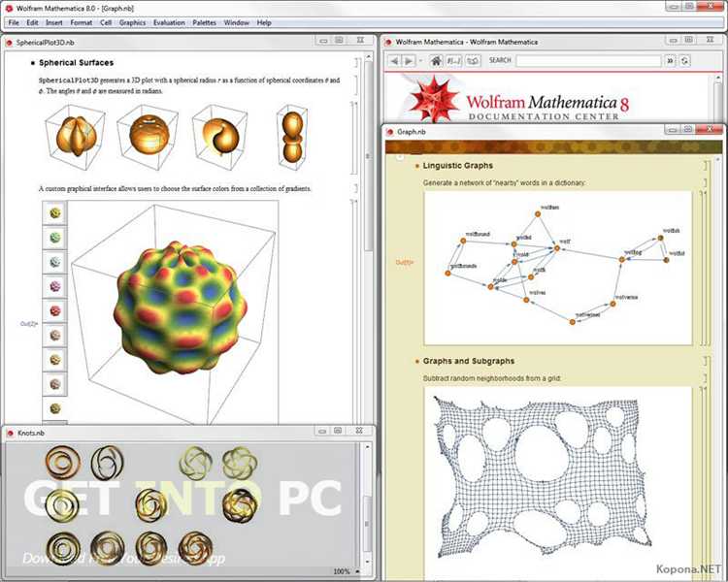Open the Edit menu

32,22
